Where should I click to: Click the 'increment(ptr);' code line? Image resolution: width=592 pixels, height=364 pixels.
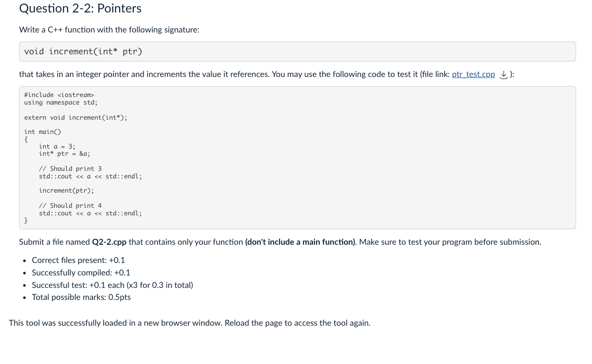pyautogui.click(x=67, y=190)
